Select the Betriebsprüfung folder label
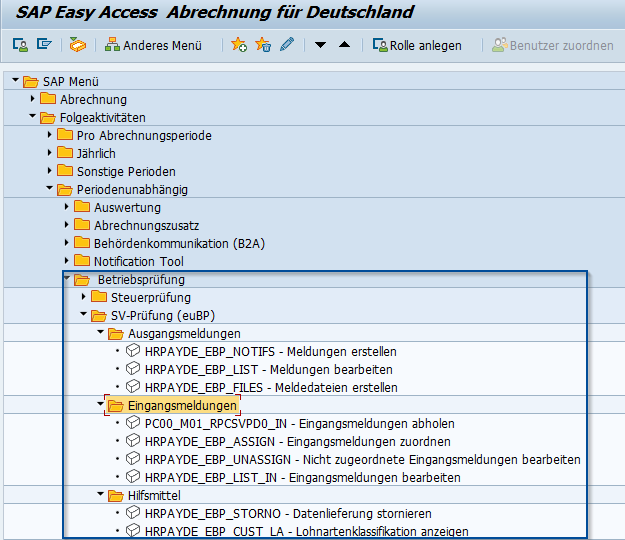This screenshot has height=540, width=625. point(141,279)
